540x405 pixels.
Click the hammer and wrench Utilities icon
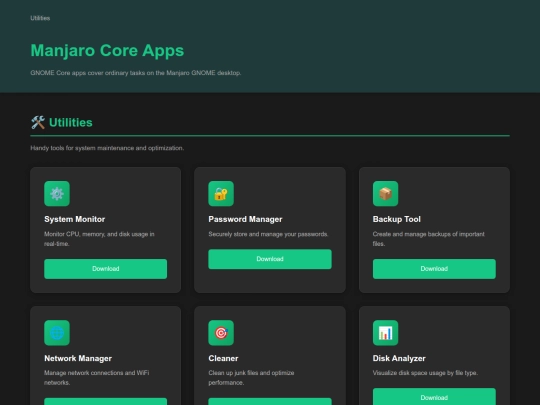point(38,122)
